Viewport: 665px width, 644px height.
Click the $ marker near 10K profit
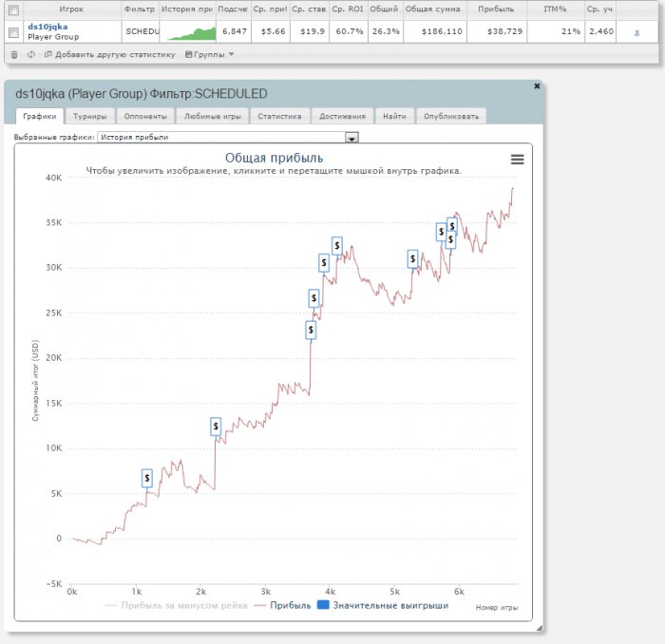pos(216,426)
